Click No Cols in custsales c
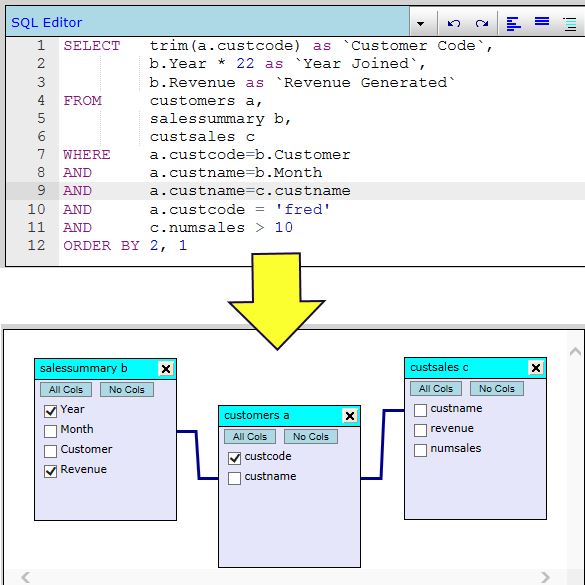 497,388
